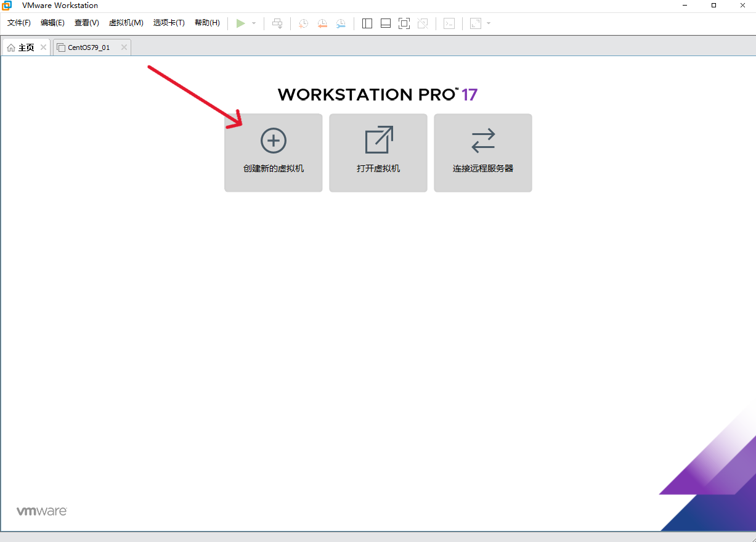The width and height of the screenshot is (756, 542).
Task: Click the green power-on play icon
Action: pyautogui.click(x=241, y=23)
